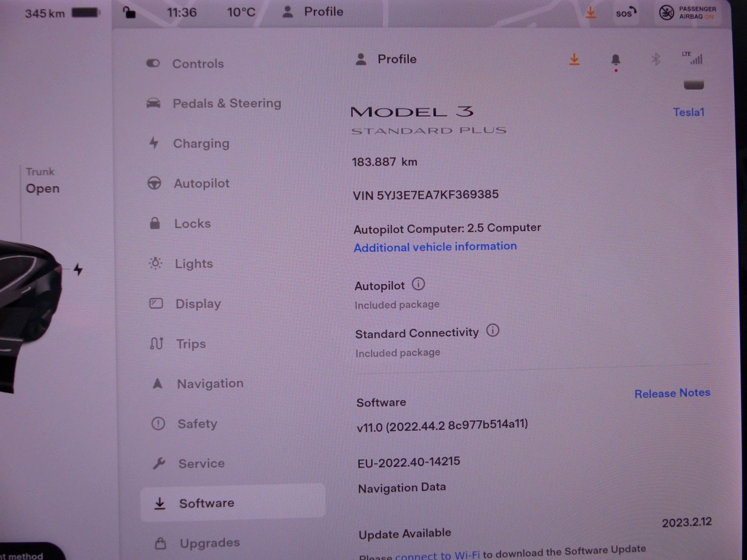Click the Controls toggle icon
Screen dimensions: 747x560
click(x=153, y=63)
